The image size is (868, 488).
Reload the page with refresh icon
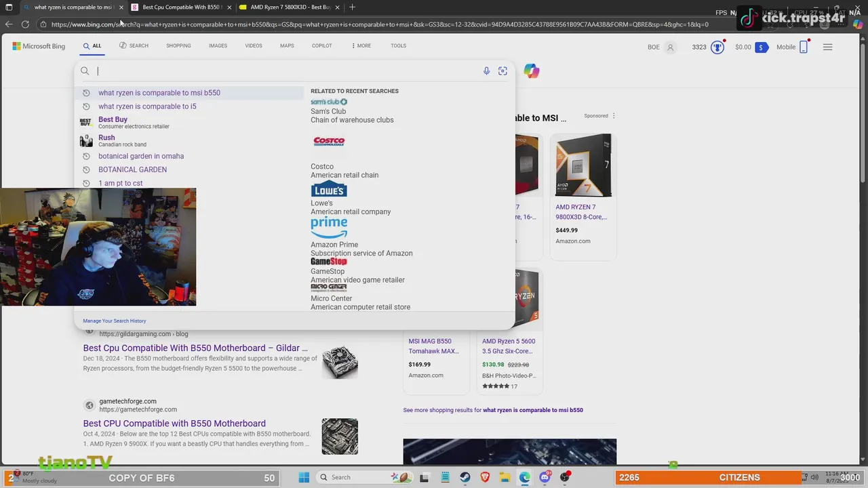pos(25,24)
